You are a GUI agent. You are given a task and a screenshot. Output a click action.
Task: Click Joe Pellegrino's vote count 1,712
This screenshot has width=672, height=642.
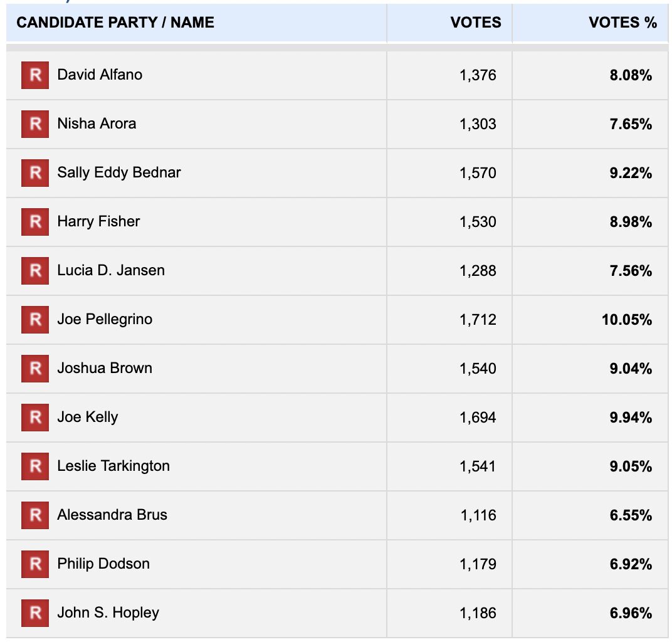pos(478,320)
